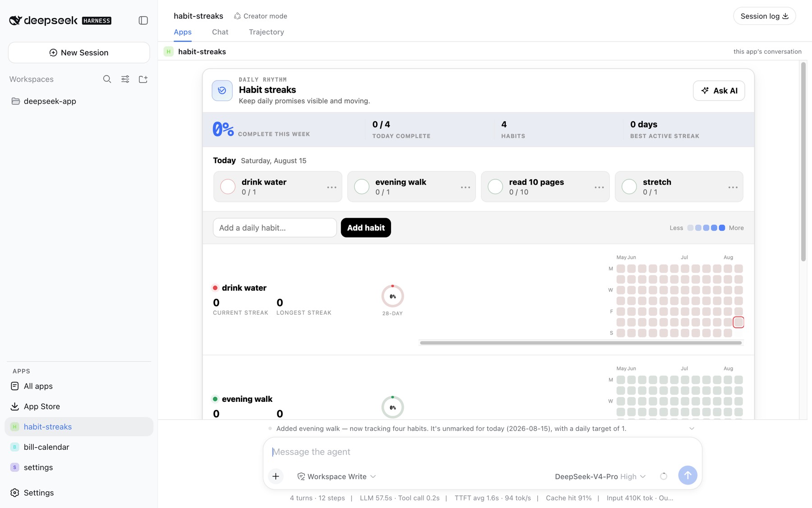The height and width of the screenshot is (508, 812).
Task: Start a New Session
Action: click(79, 52)
